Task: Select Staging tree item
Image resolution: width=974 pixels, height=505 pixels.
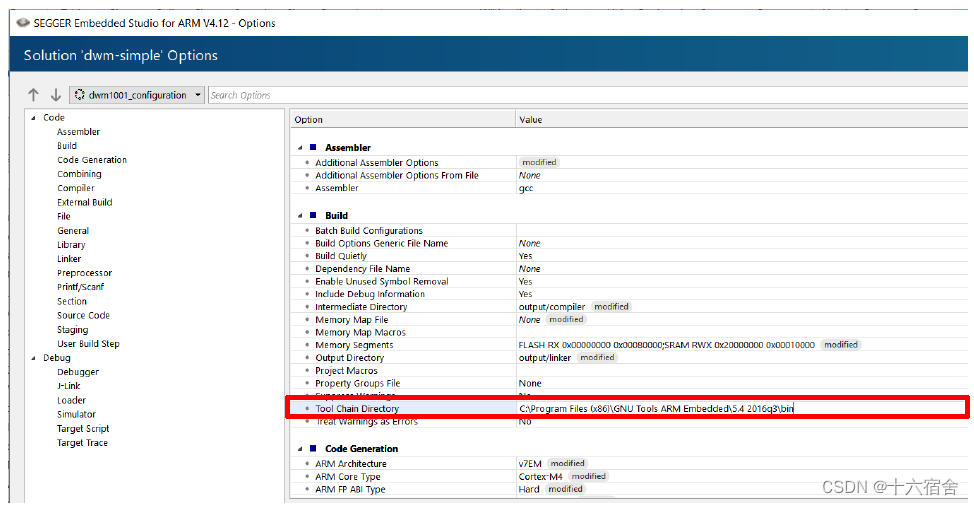Action: click(73, 330)
